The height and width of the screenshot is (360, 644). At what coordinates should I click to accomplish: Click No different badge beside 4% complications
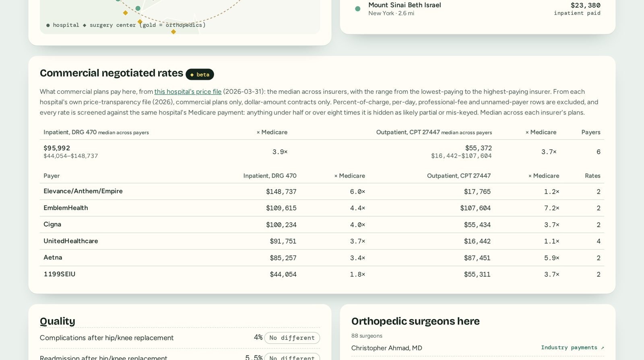click(292, 338)
